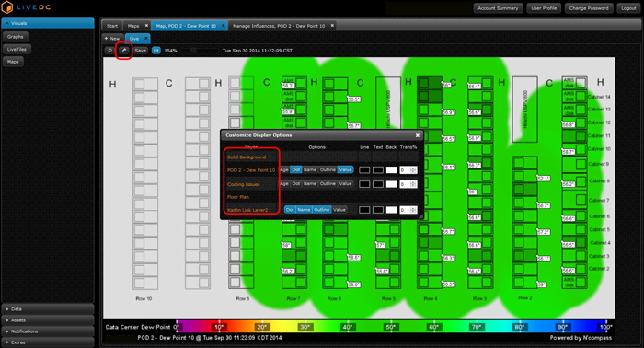Open the wrench customize display tool
The width and height of the screenshot is (644, 348).
pos(123,51)
